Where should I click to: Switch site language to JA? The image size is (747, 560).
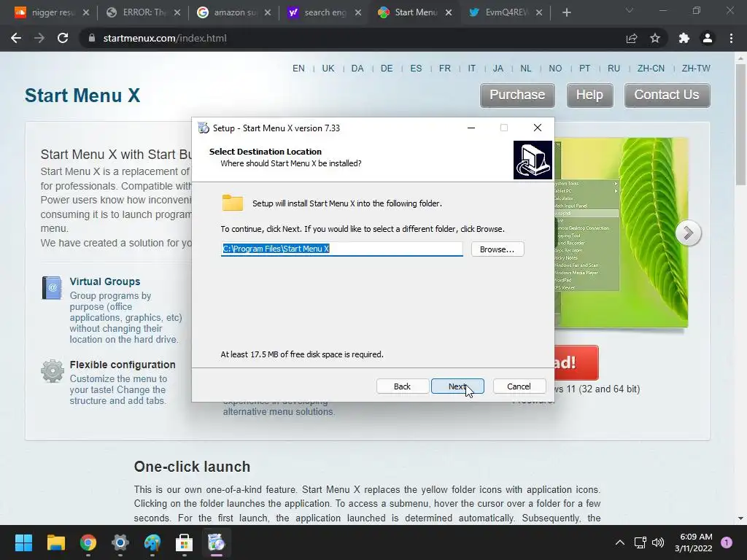[x=498, y=68]
